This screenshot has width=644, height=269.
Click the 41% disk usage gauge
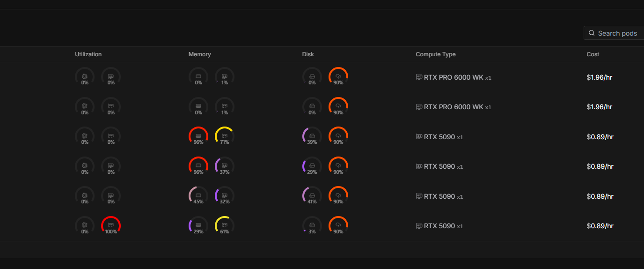[312, 196]
